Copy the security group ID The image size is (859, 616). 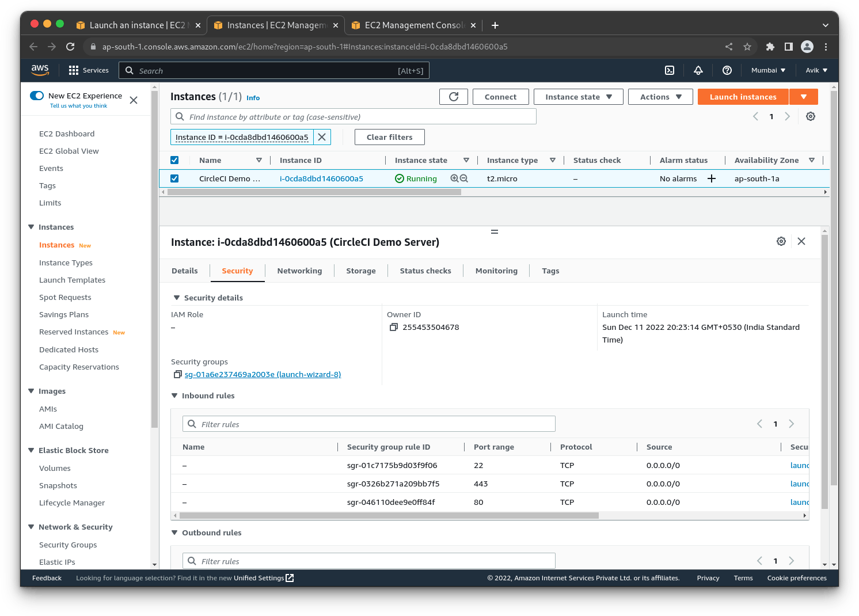pyautogui.click(x=178, y=374)
